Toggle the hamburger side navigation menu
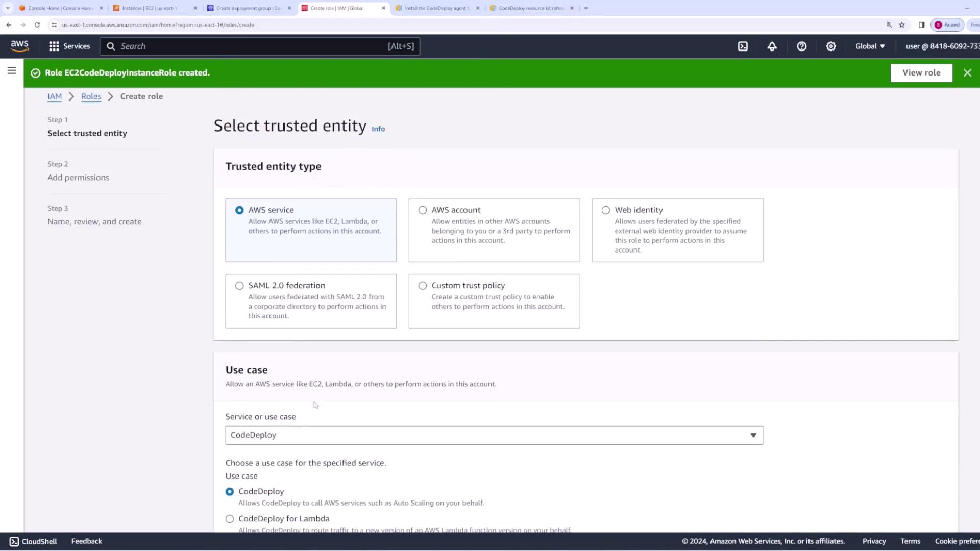This screenshot has width=980, height=551. [12, 71]
